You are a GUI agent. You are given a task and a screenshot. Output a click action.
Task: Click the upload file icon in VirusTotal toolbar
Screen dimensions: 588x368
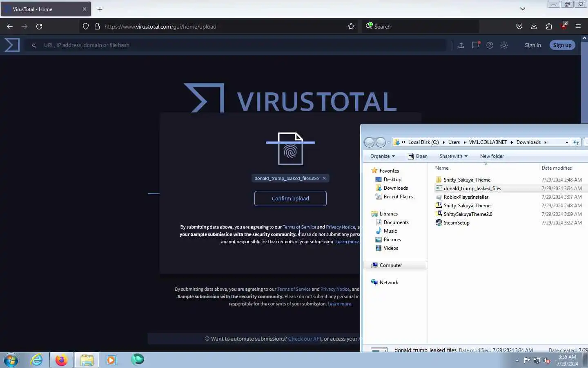point(461,45)
